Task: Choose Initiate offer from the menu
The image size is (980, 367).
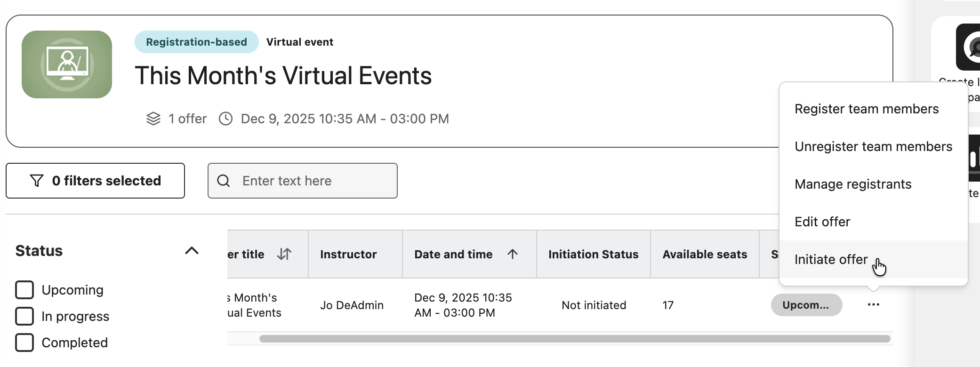Action: point(831,259)
